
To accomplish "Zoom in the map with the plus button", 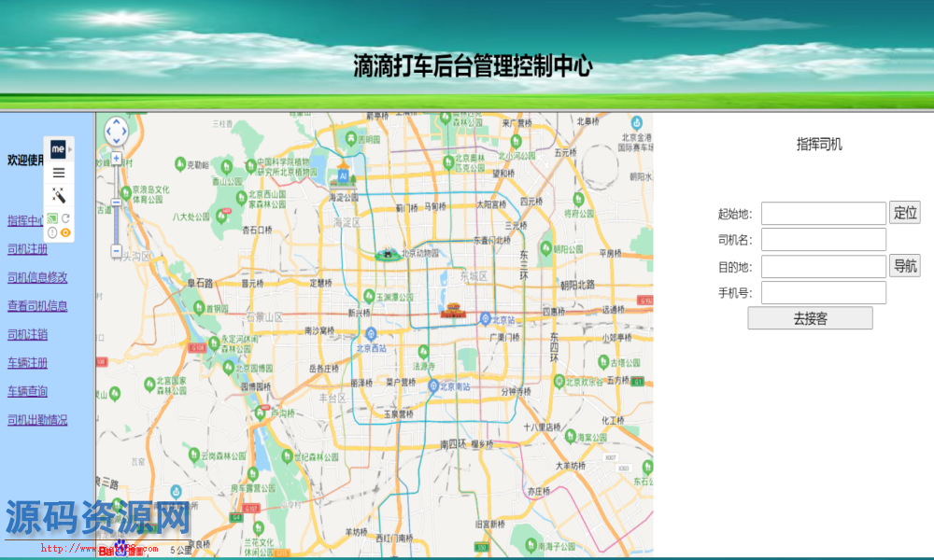I will click(116, 159).
